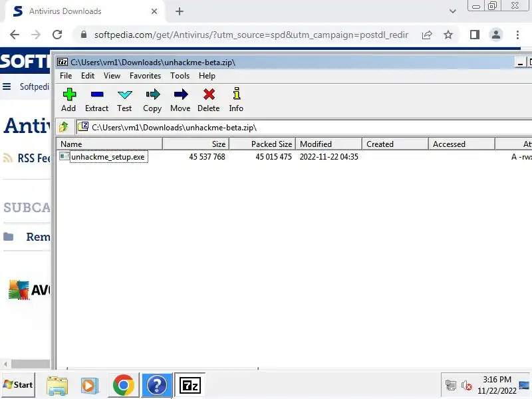Close the Antivirus Downloads tab
The image size is (532, 399).
pos(154,11)
